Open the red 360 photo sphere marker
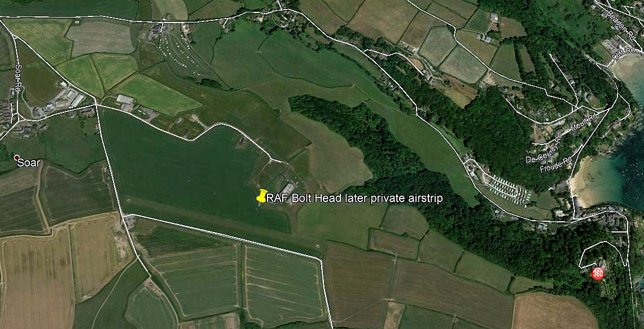 (x=598, y=273)
